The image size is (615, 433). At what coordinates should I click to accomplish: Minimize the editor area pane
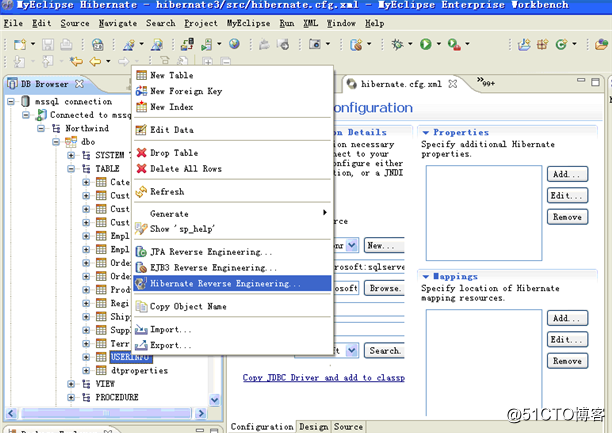(581, 80)
